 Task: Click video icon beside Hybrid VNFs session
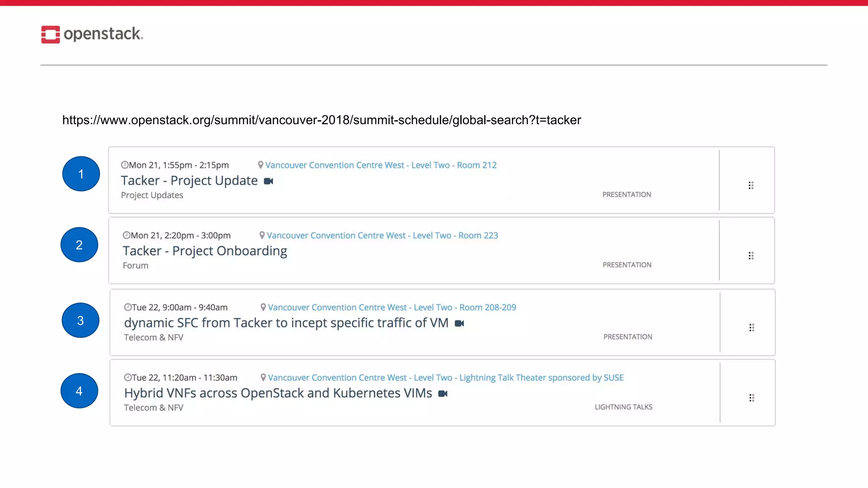pos(443,394)
